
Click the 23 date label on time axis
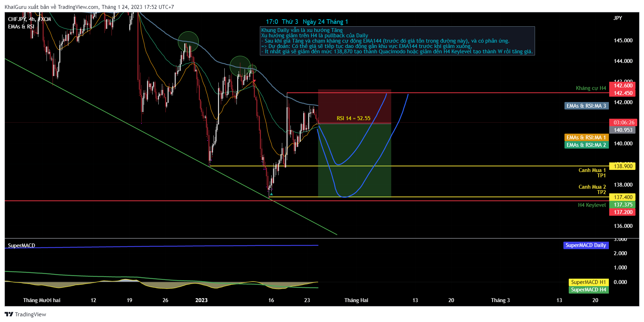point(307,300)
